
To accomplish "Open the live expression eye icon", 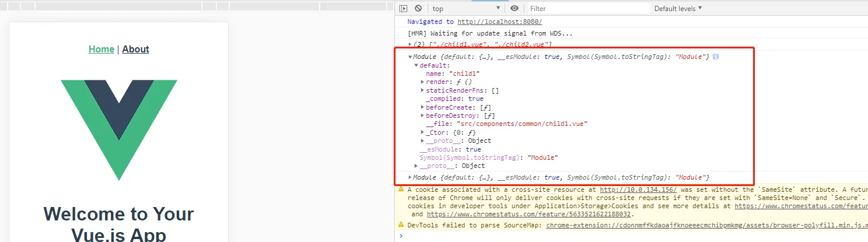I will 514,9.
